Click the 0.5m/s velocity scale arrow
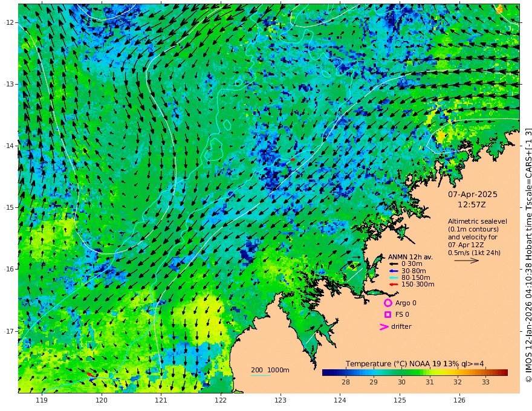Image resolution: width=532 pixels, height=411 pixels. click(467, 261)
